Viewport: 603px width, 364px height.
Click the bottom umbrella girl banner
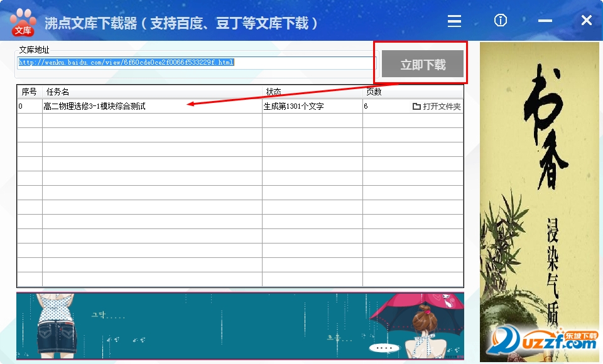pos(240,324)
